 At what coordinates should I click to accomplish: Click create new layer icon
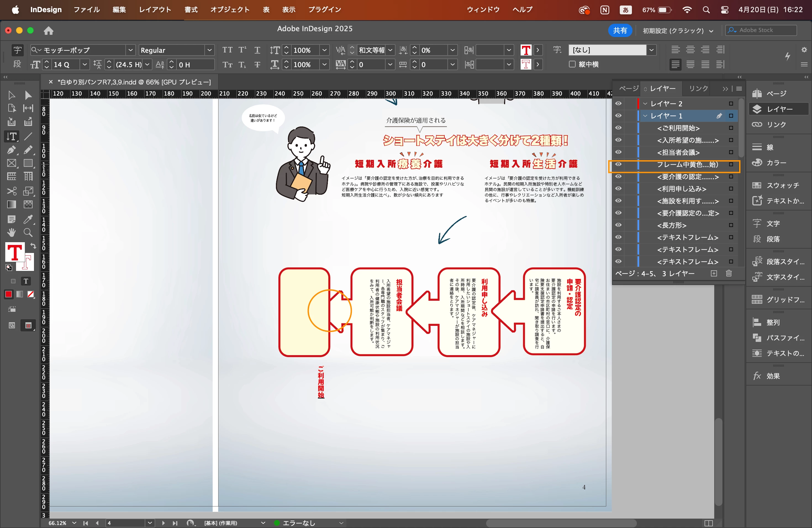click(x=714, y=273)
